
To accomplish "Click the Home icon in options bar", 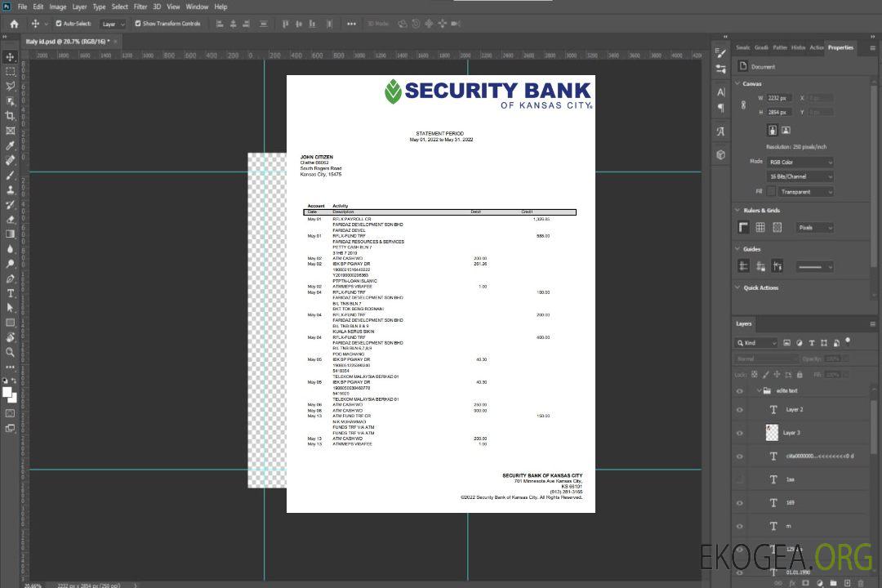I will pyautogui.click(x=14, y=24).
